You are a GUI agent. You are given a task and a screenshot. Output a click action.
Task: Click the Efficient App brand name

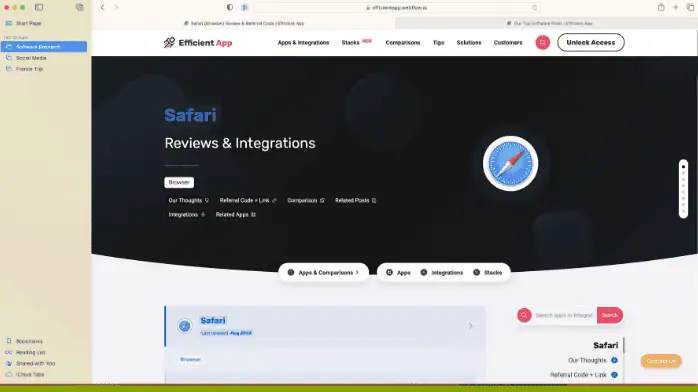pyautogui.click(x=205, y=43)
